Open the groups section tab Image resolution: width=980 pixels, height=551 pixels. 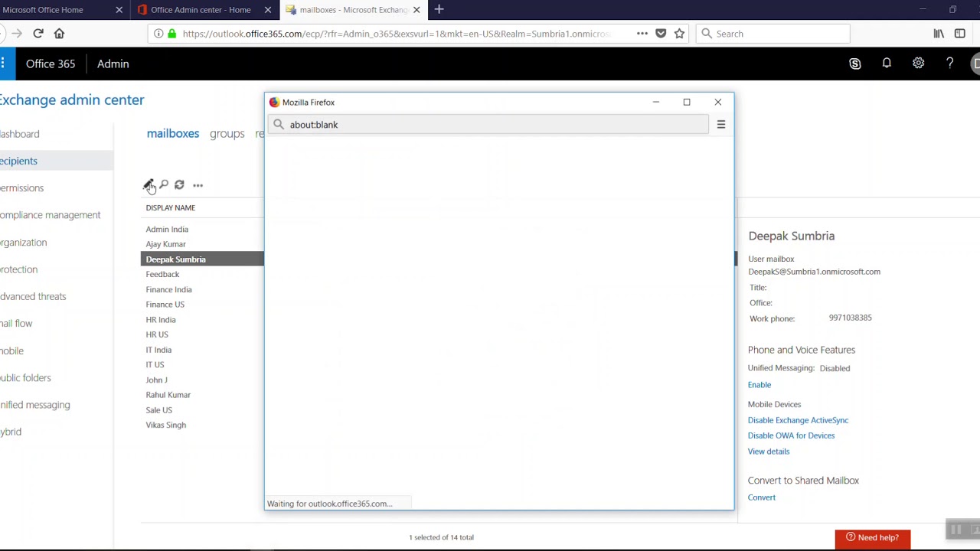227,133
